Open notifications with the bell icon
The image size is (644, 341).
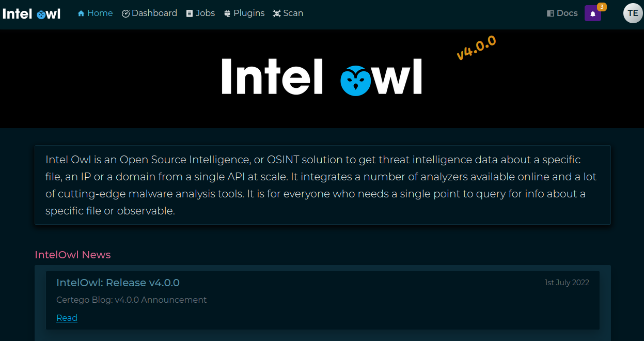tap(592, 14)
